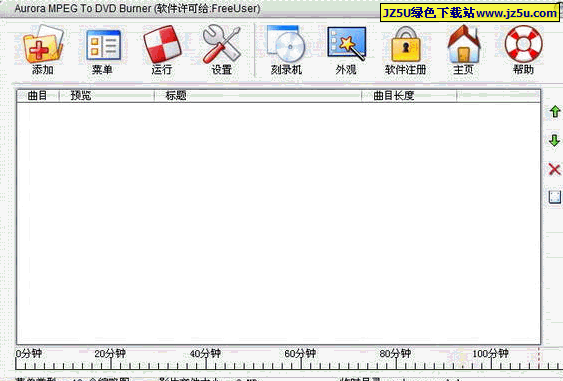Select the 刻录机 (Burner) disc icon

[286, 44]
